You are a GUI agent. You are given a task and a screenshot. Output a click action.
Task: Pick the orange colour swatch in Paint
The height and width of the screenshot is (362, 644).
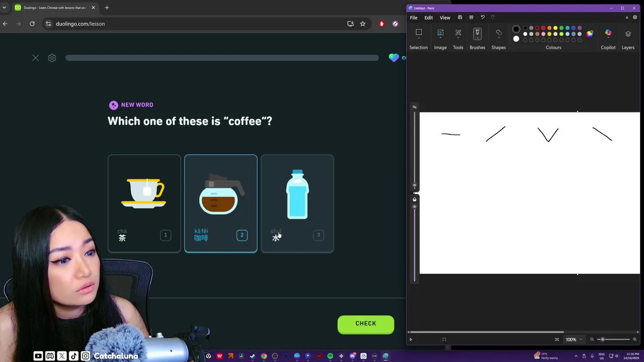pyautogui.click(x=549, y=28)
